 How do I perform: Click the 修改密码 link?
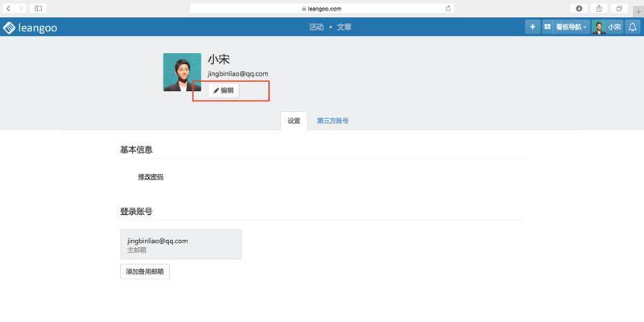[151, 177]
